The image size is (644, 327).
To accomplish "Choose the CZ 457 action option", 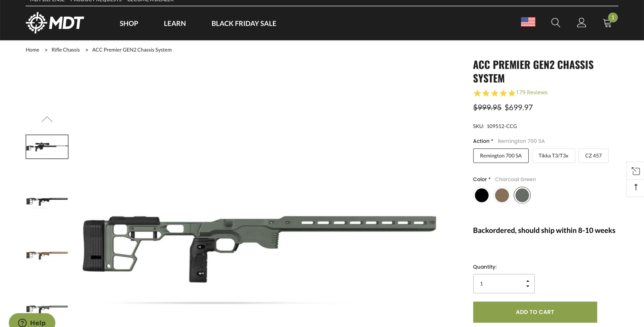I will (593, 156).
